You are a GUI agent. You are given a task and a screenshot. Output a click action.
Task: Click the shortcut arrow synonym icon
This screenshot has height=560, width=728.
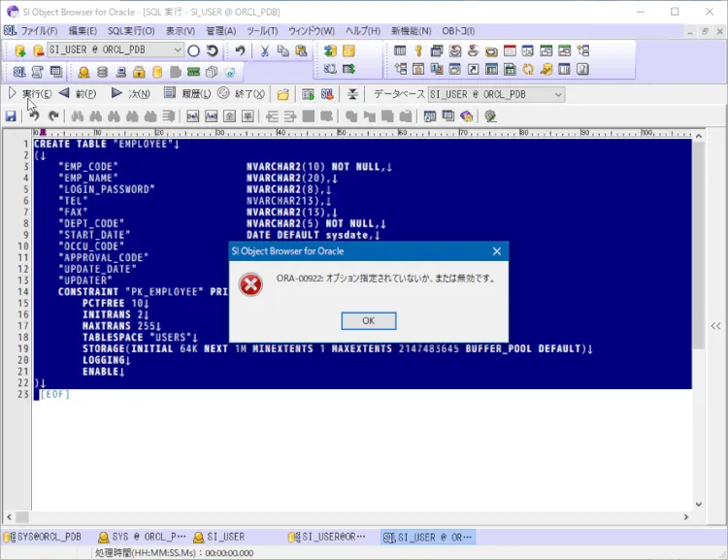(x=473, y=69)
